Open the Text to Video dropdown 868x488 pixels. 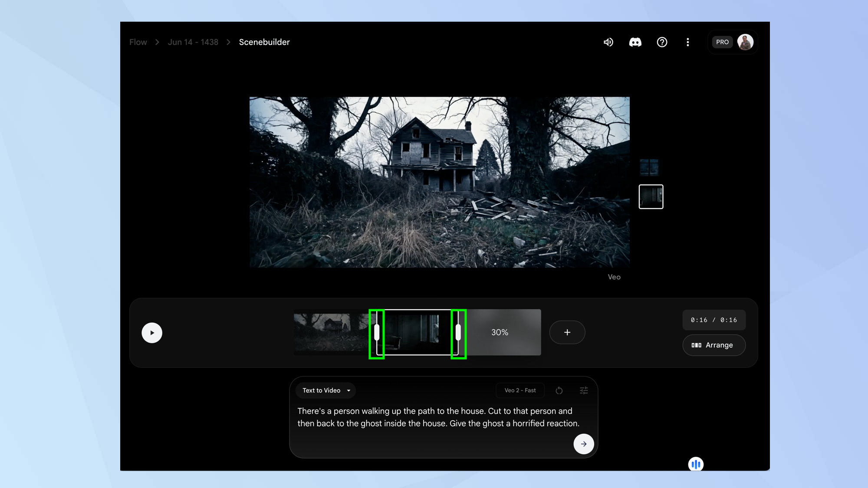326,390
